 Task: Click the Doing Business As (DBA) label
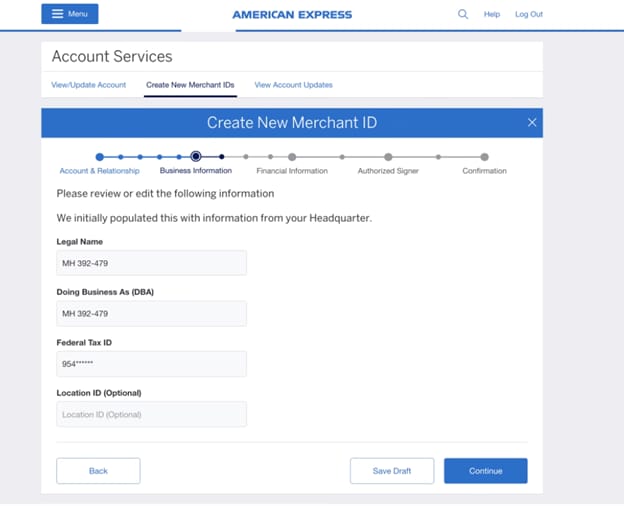pyautogui.click(x=105, y=292)
